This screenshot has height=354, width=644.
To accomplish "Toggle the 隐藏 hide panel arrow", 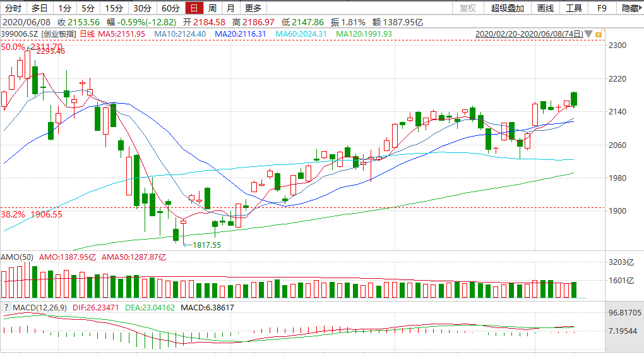I will click(630, 8).
